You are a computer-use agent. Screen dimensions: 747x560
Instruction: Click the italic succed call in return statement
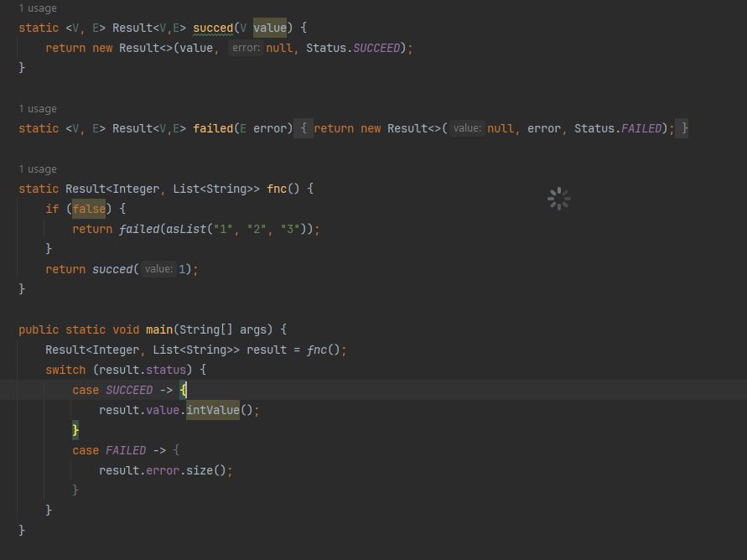pos(112,270)
